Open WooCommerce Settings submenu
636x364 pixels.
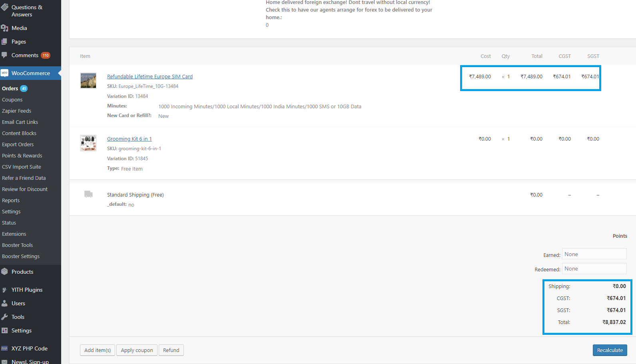tap(11, 212)
